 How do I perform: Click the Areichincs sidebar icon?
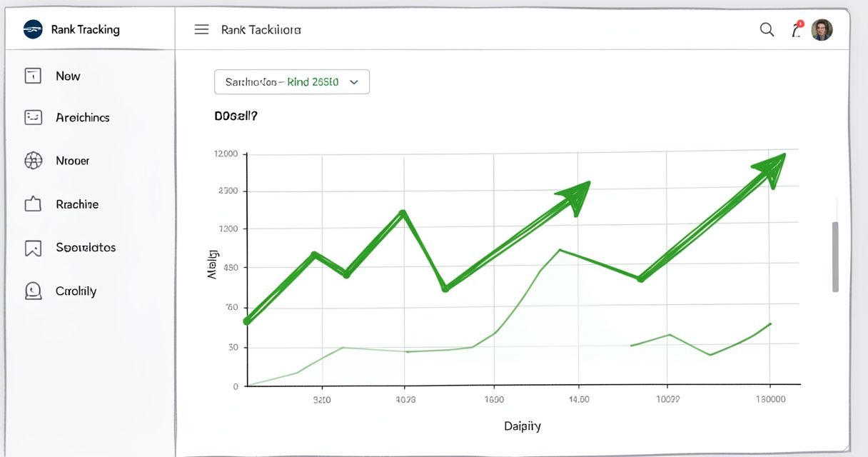[x=33, y=117]
